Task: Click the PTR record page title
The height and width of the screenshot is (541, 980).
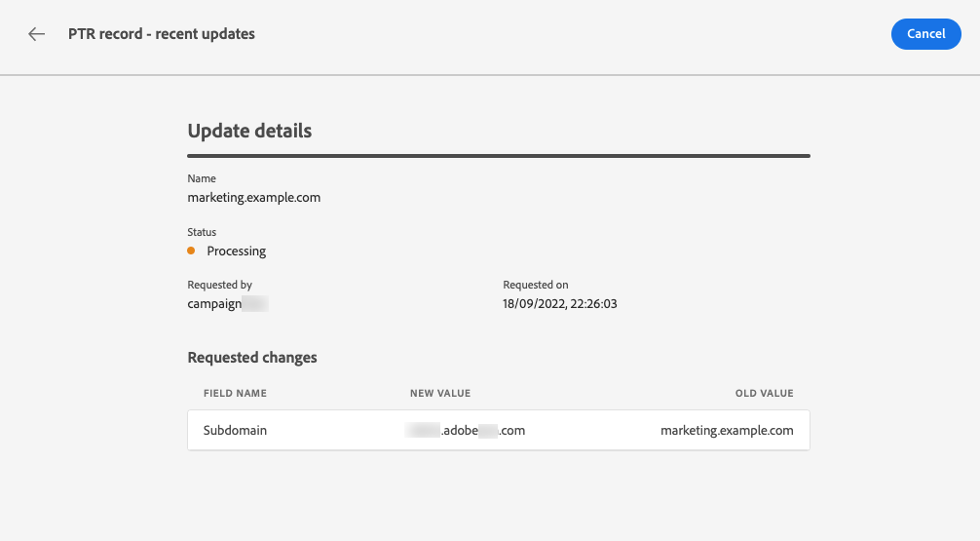Action: [162, 34]
